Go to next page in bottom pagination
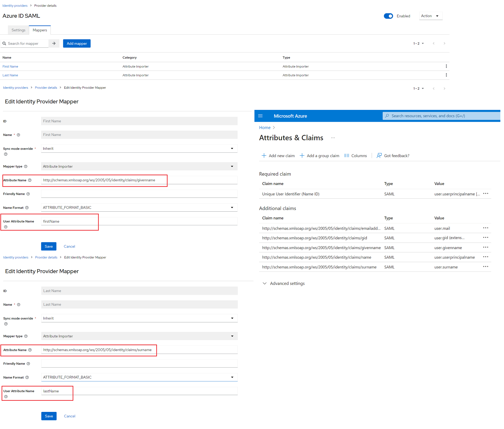This screenshot has height=429, width=504. pos(444,88)
